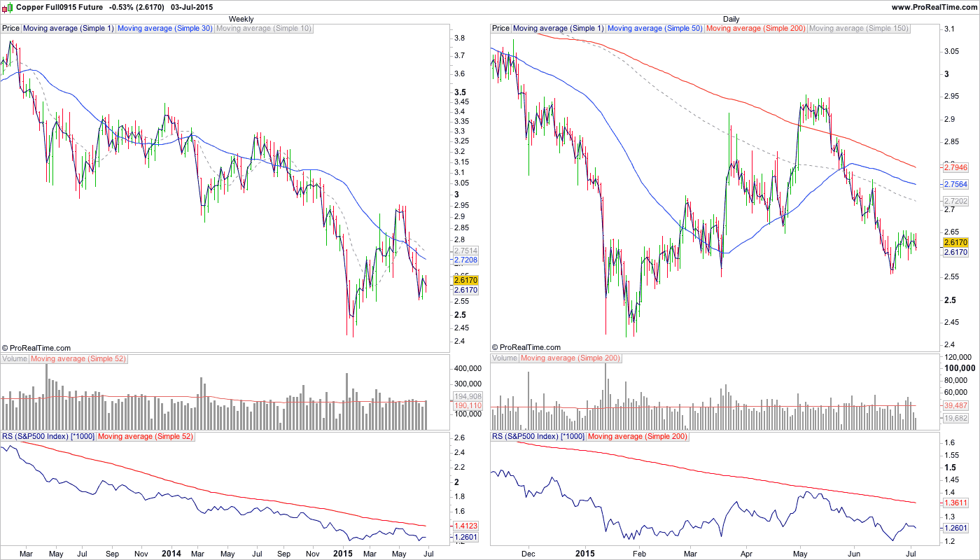Click the Price label on the Daily chart
Screen dimensions: 980x560
(x=501, y=29)
